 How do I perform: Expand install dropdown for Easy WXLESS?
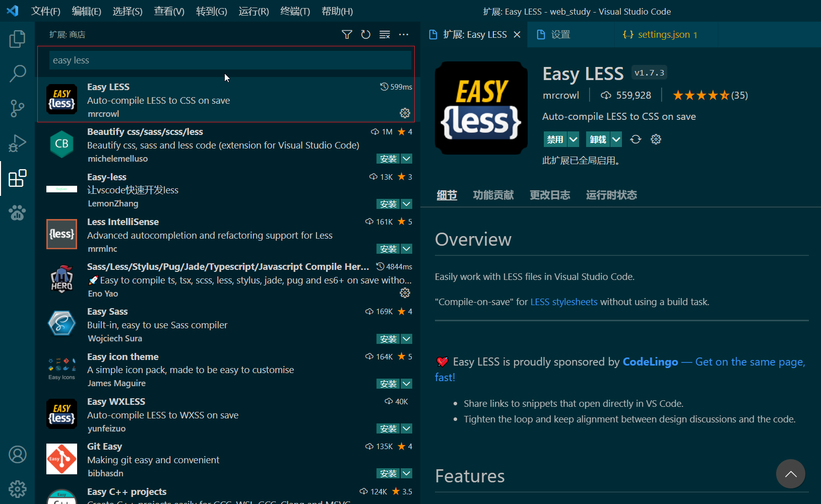click(407, 428)
